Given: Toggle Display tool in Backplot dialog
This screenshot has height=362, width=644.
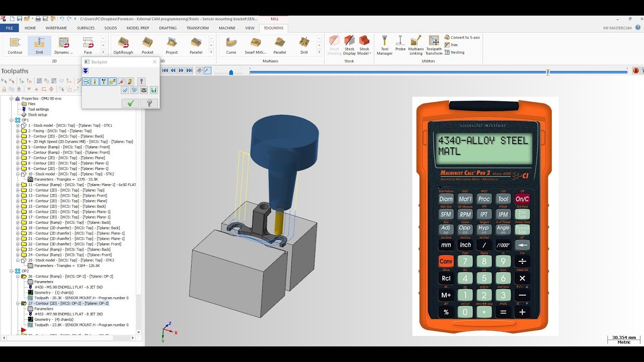Looking at the screenshot, I should point(95,81).
